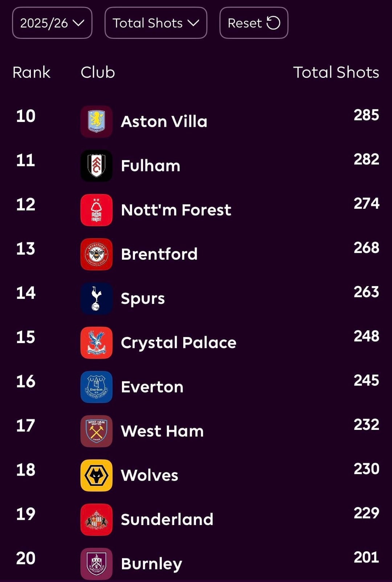Click the Everton club crest
Viewport: 392px width, 582px height.
96,387
